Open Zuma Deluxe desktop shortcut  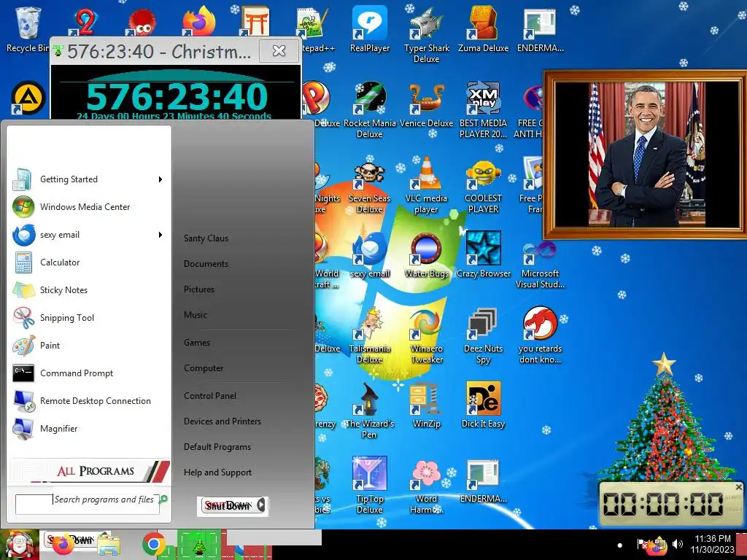point(483,29)
